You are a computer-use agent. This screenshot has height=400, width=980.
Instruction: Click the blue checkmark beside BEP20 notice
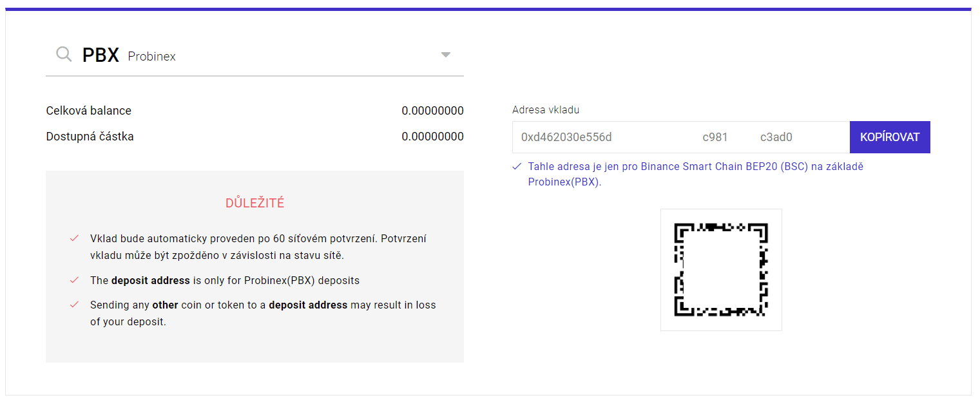pyautogui.click(x=517, y=166)
